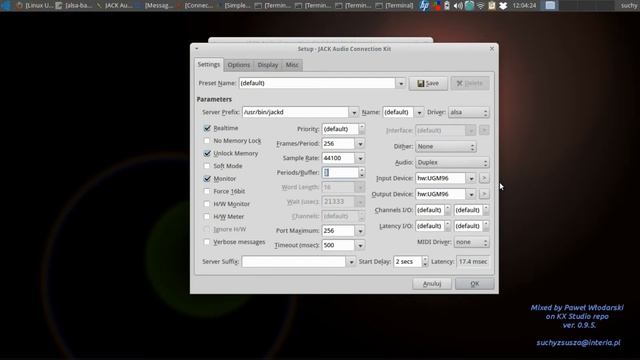
Task: Click the Periods/Buffer spin box
Action: click(343, 173)
